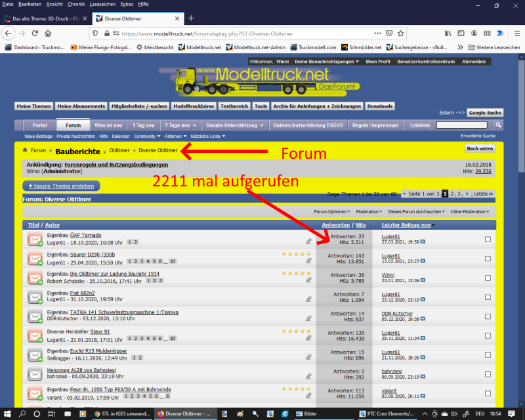
Task: Open Windows taskbar search
Action: pos(22,413)
